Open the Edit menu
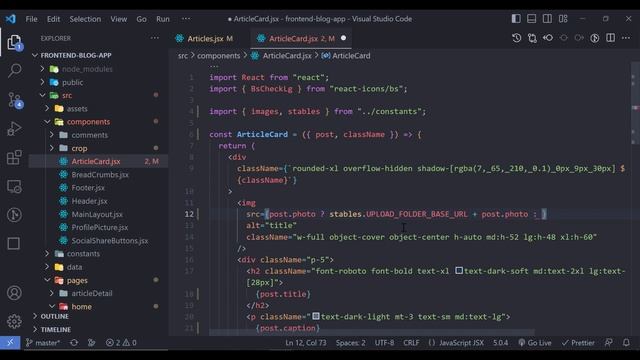 53,19
